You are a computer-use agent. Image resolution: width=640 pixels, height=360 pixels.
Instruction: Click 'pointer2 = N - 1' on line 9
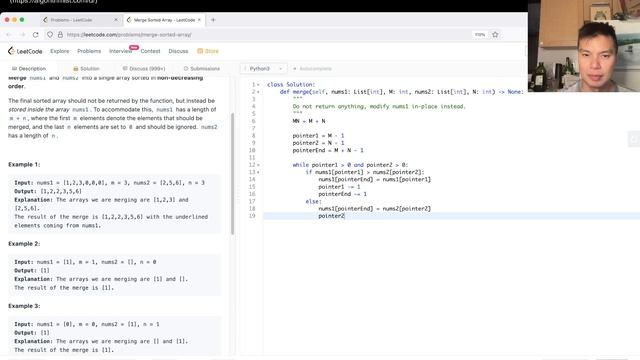(x=318, y=143)
